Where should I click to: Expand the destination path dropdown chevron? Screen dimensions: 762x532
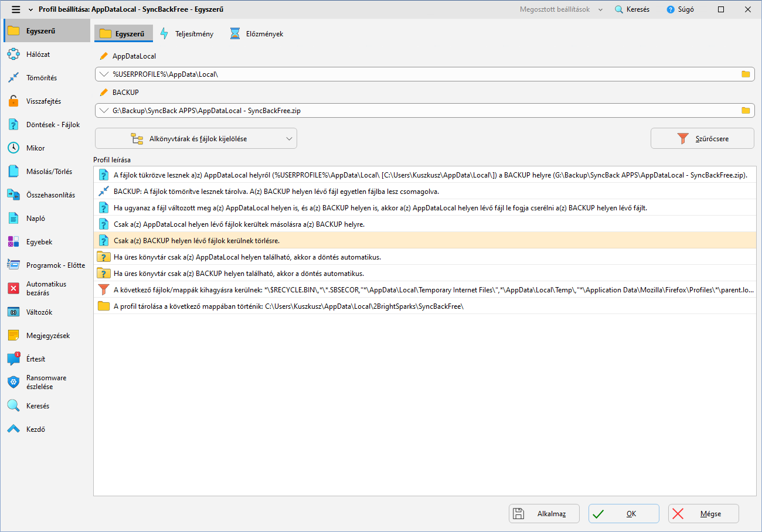coord(104,110)
